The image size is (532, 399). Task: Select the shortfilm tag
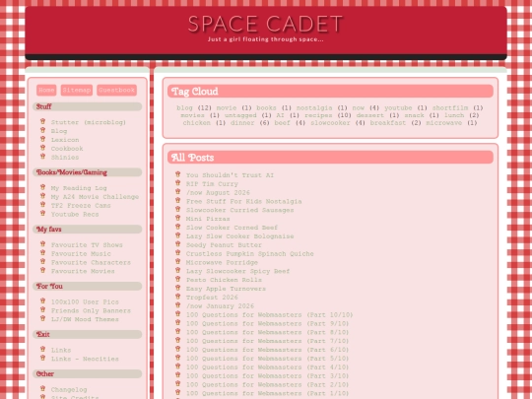450,108
